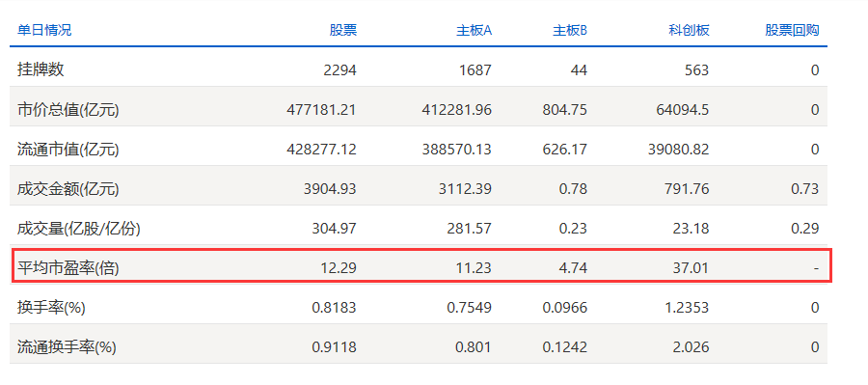Select the 流通换手率(%) row label

[x=67, y=347]
